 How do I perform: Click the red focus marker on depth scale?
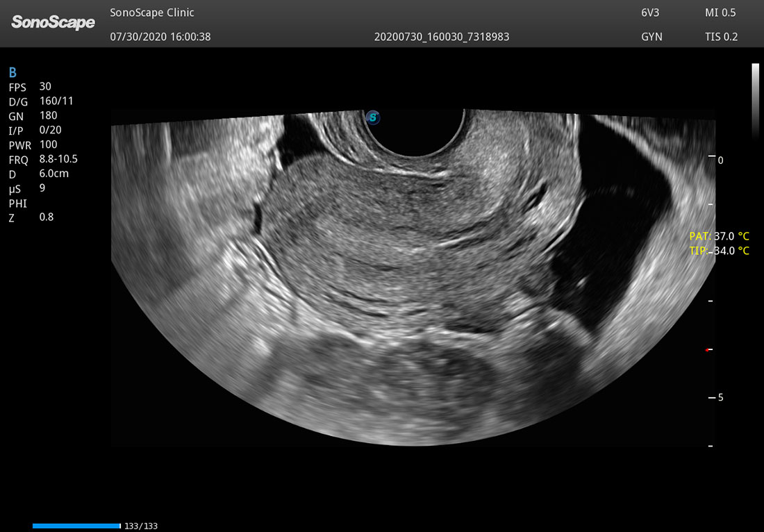coord(707,350)
